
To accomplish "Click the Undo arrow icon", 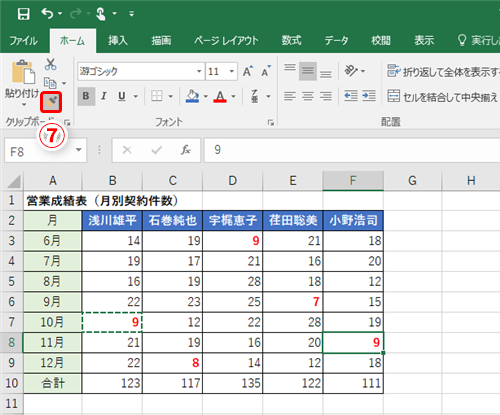I will point(48,13).
